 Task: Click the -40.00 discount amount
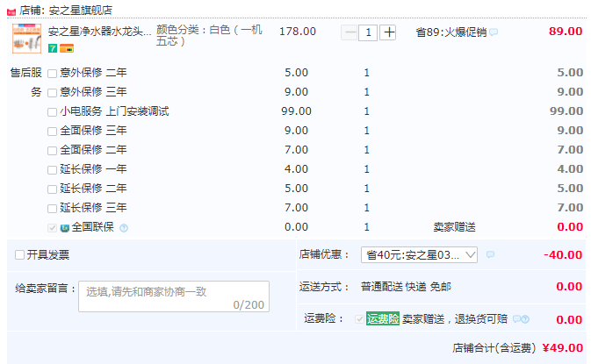[563, 255]
